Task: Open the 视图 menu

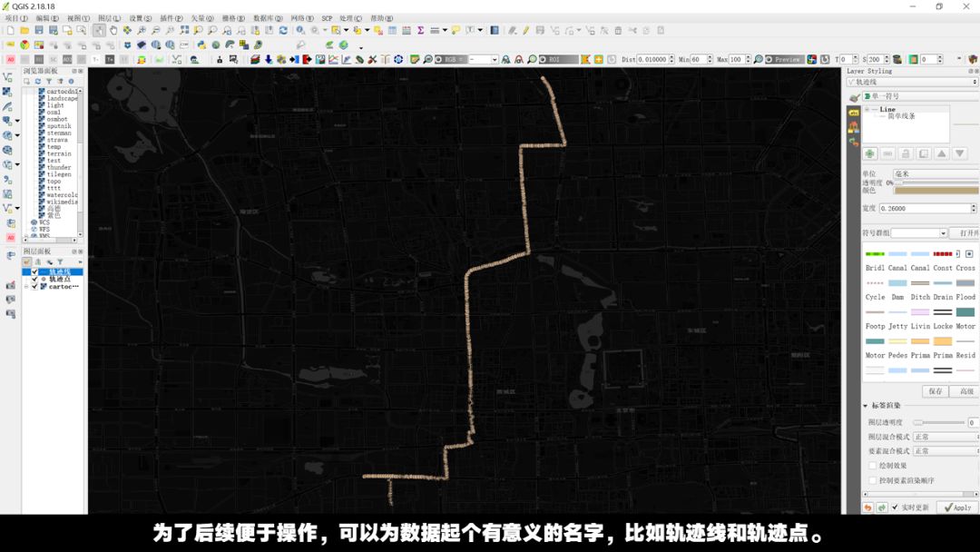Action: tap(78, 18)
